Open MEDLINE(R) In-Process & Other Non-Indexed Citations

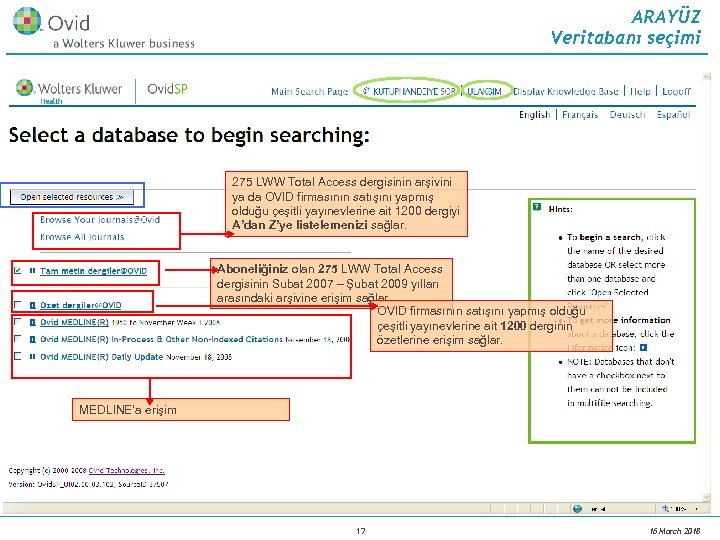coord(161,339)
